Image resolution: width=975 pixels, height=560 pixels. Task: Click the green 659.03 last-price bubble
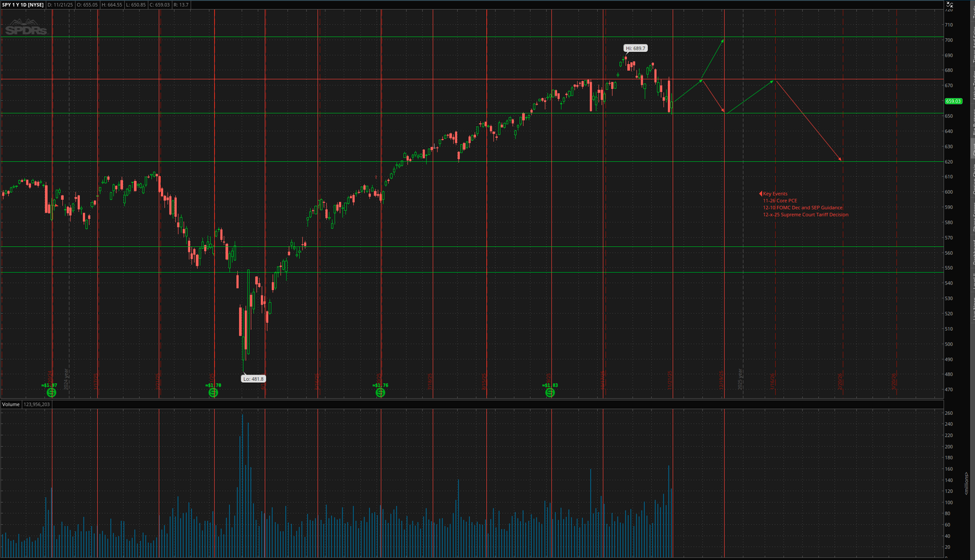pyautogui.click(x=954, y=102)
